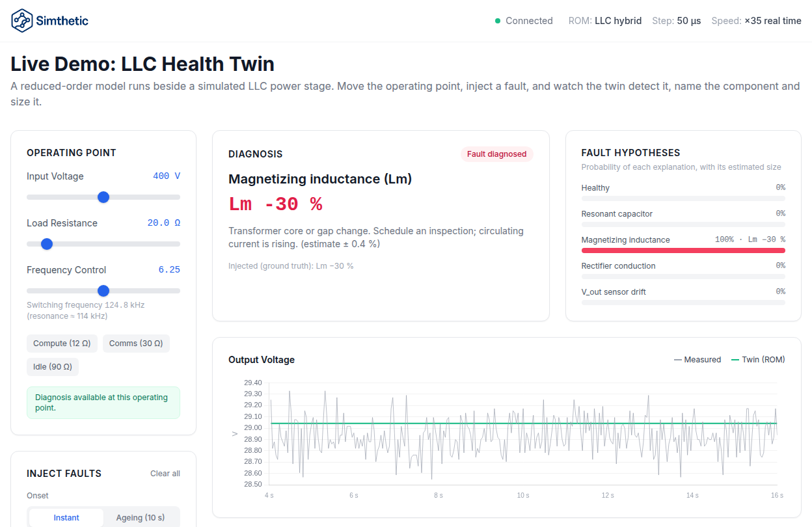Click the Load Resistance value 20.0 Ω
Screen dimensions: 812x527
(164, 223)
